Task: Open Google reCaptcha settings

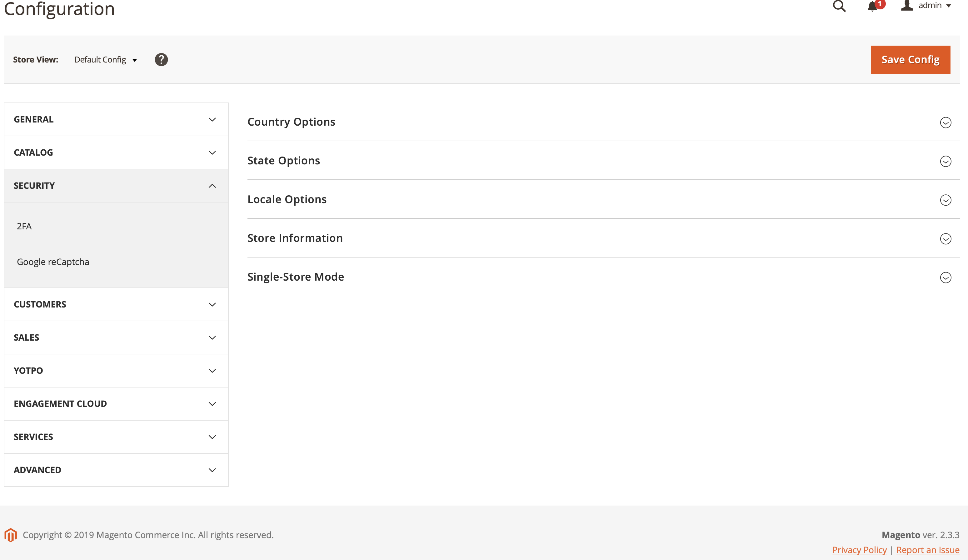Action: (53, 262)
